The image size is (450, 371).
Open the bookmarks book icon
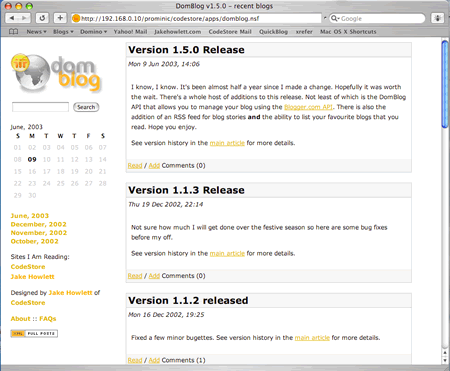coord(13,32)
